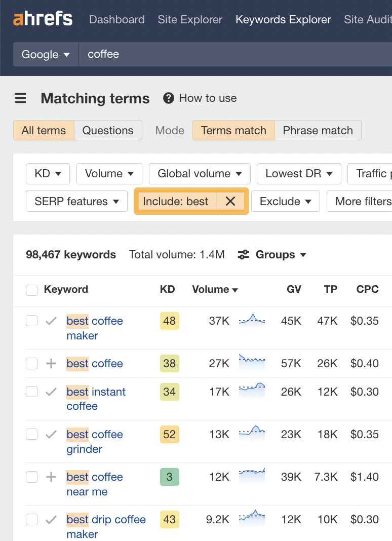Open the trend sparkline for best coffee grinder
The width and height of the screenshot is (392, 541).
point(252,434)
